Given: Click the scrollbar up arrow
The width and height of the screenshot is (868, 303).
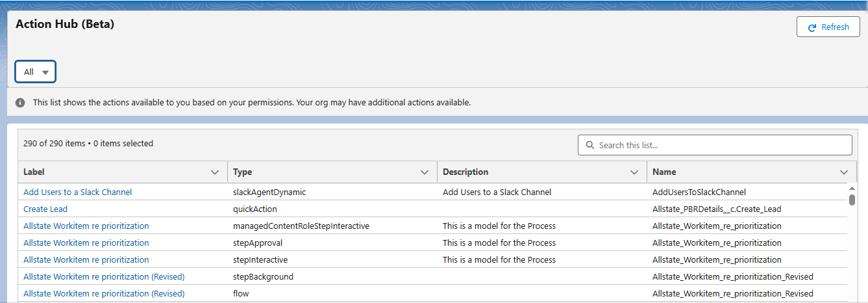Looking at the screenshot, I should click(x=852, y=189).
